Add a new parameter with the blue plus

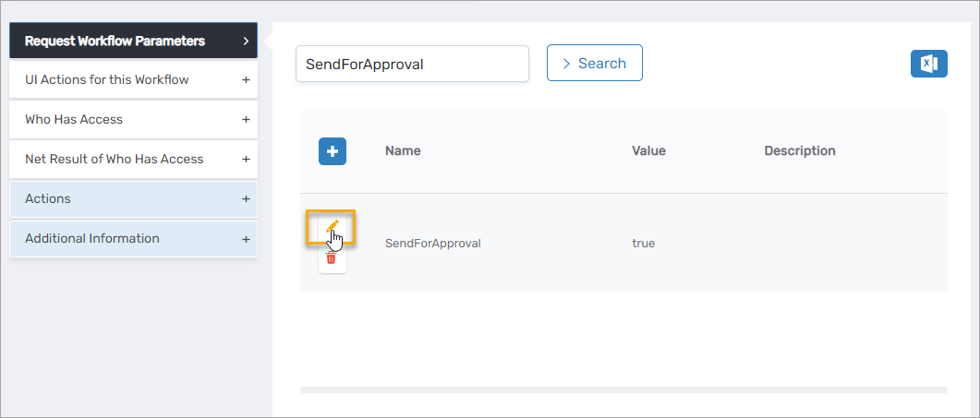333,151
